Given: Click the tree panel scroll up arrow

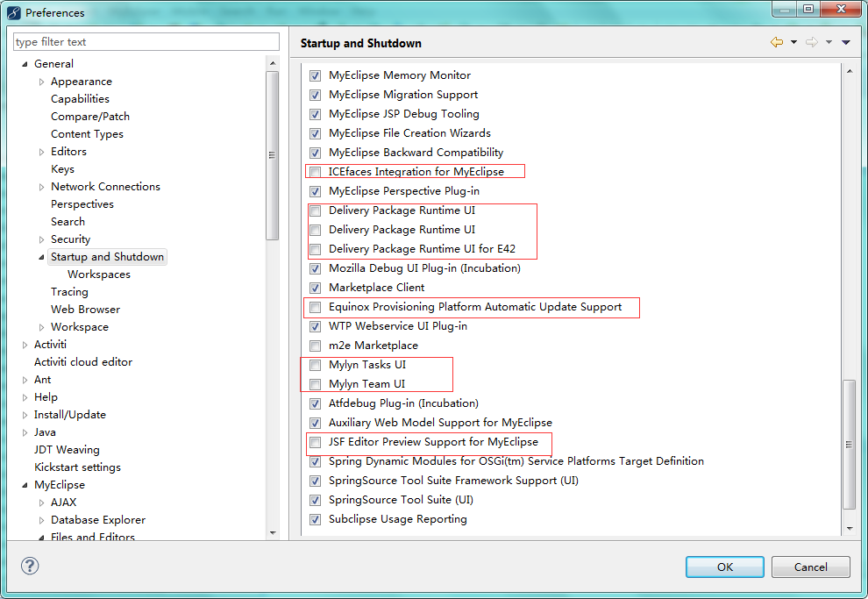Looking at the screenshot, I should point(273,64).
